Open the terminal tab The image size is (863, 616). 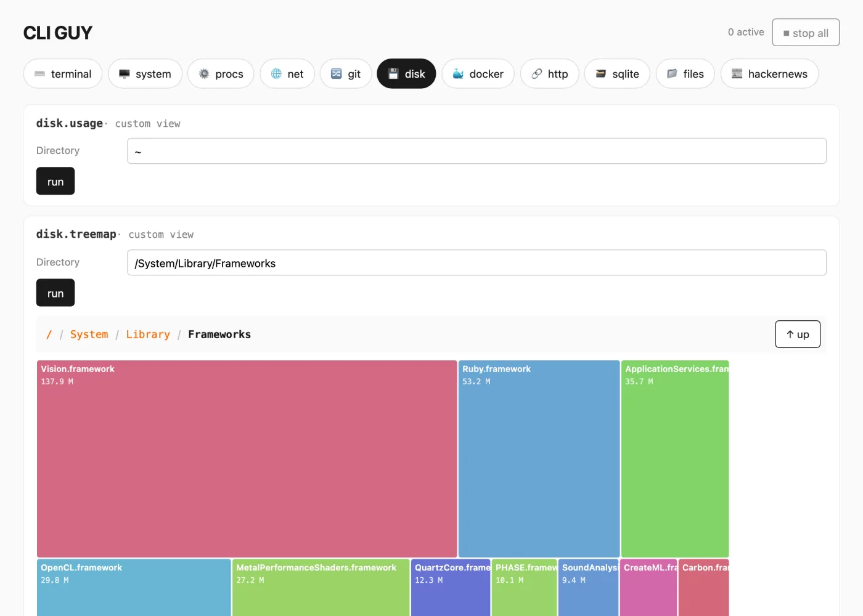(x=63, y=74)
